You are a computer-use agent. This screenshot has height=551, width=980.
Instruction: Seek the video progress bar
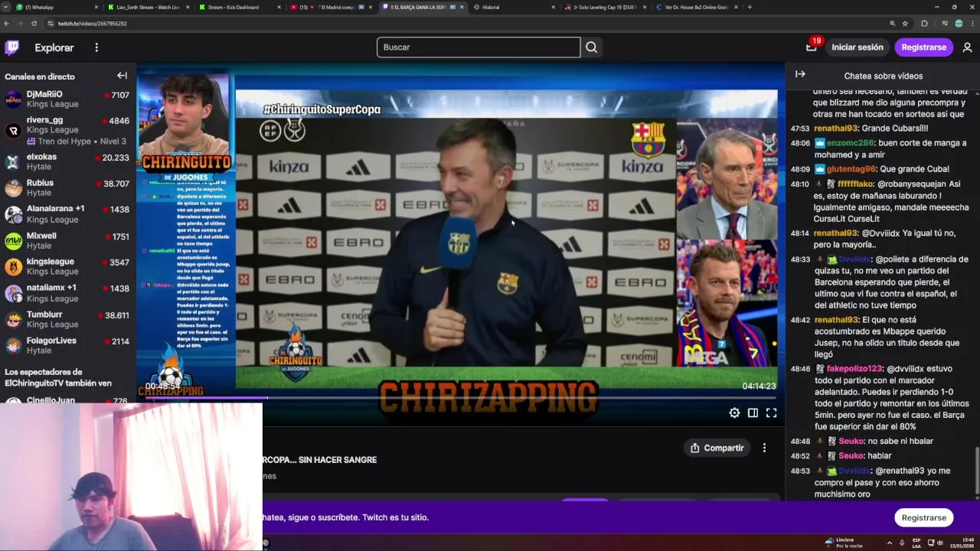click(x=460, y=398)
